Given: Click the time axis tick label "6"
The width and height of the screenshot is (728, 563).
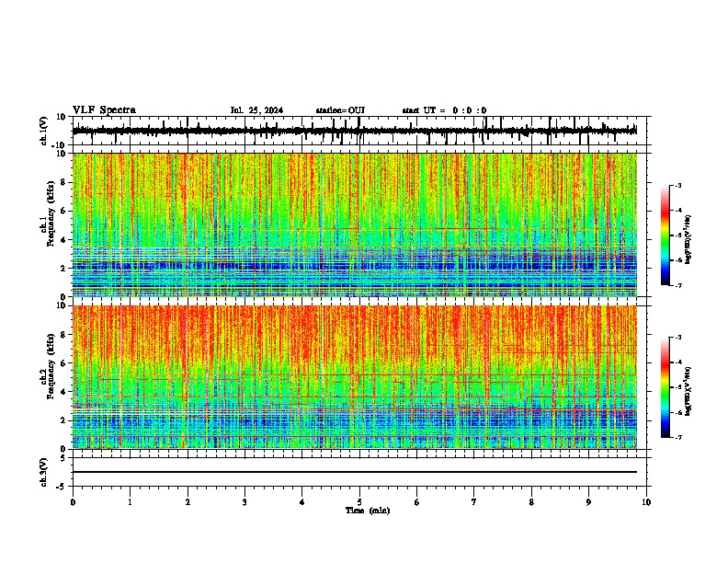Looking at the screenshot, I should [x=417, y=502].
